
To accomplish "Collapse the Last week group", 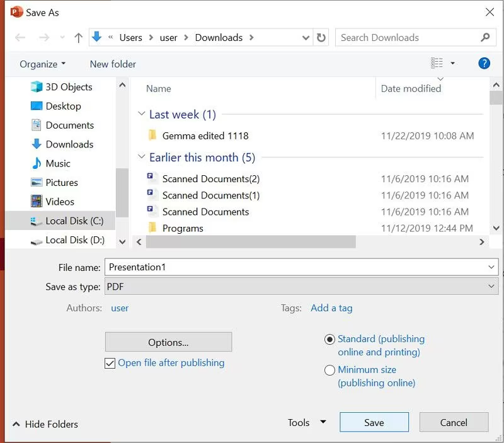I will click(141, 115).
